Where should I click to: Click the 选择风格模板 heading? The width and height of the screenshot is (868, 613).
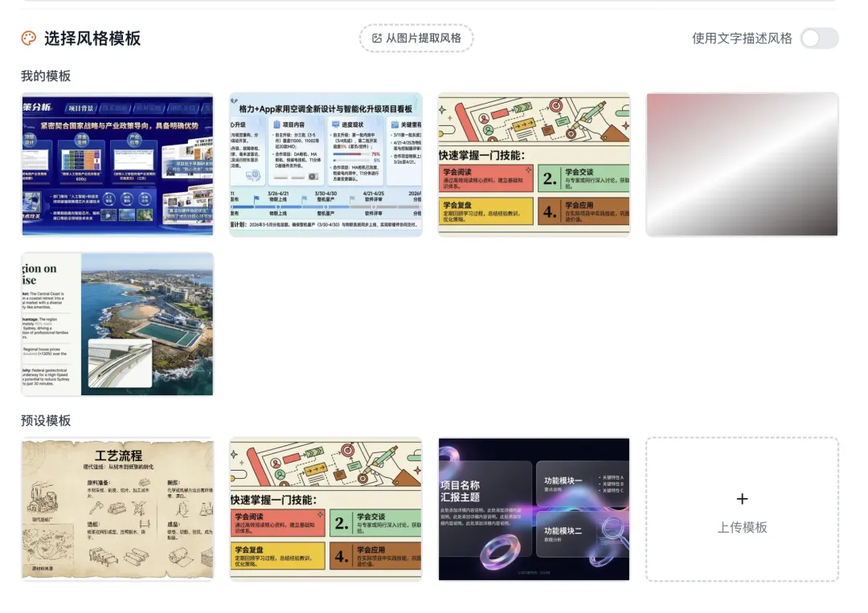coord(92,39)
